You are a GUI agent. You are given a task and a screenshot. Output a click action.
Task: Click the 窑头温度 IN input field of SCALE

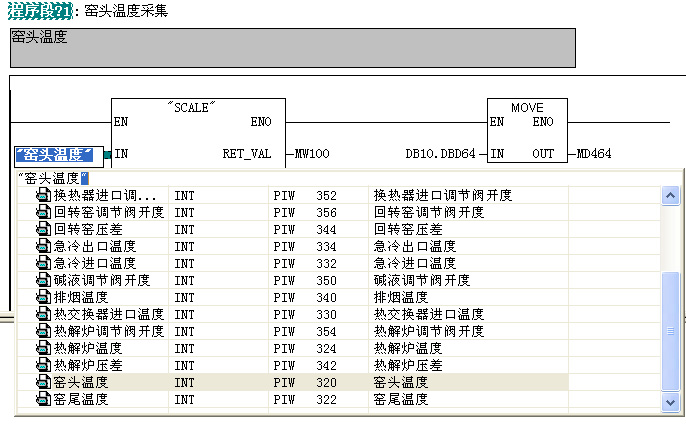pos(56,154)
